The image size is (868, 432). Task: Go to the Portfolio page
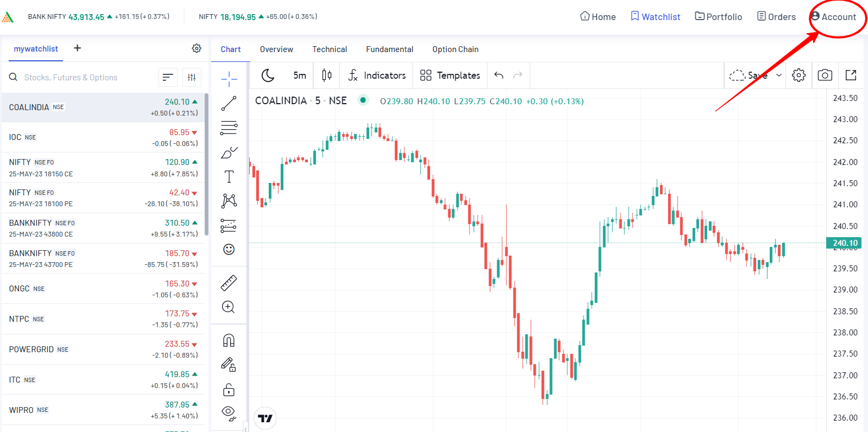point(718,17)
